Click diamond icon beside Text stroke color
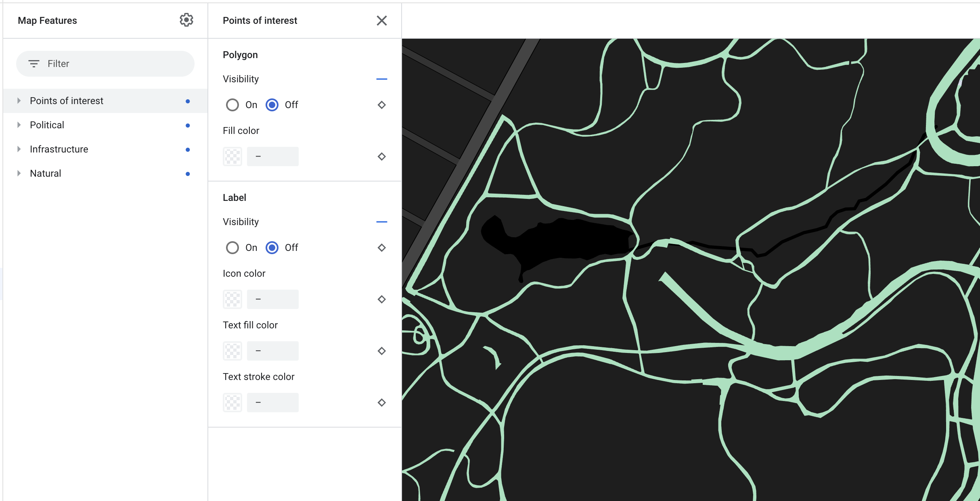 [381, 403]
